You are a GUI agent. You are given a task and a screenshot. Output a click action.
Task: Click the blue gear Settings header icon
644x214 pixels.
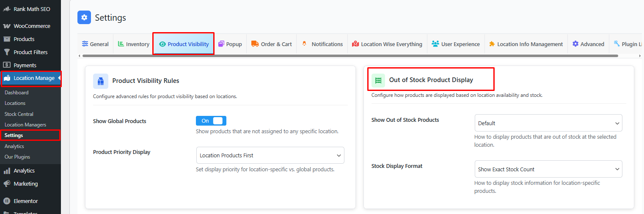[x=84, y=17]
